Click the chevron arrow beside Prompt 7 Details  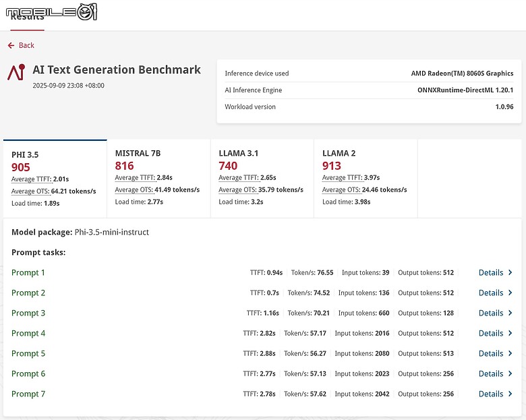510,394
